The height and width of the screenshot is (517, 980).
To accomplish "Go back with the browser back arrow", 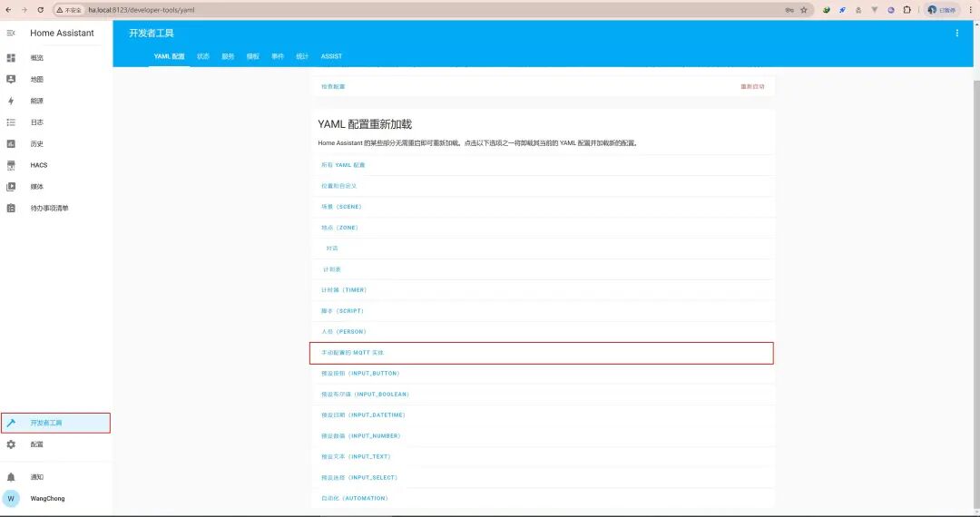I will [x=9, y=10].
